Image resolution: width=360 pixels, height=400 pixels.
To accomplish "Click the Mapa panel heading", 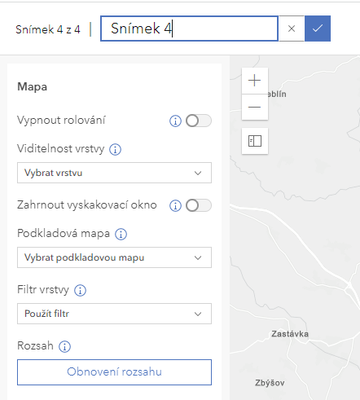I will pos(32,87).
